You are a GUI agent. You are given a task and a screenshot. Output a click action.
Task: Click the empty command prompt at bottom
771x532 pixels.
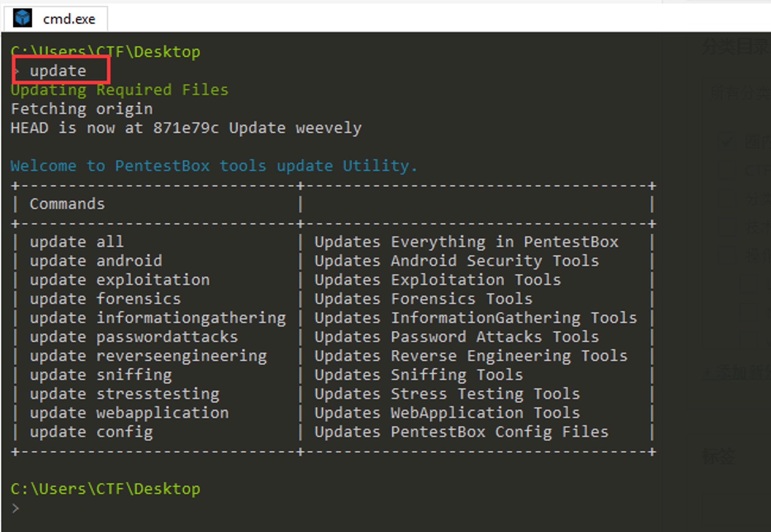click(15, 509)
